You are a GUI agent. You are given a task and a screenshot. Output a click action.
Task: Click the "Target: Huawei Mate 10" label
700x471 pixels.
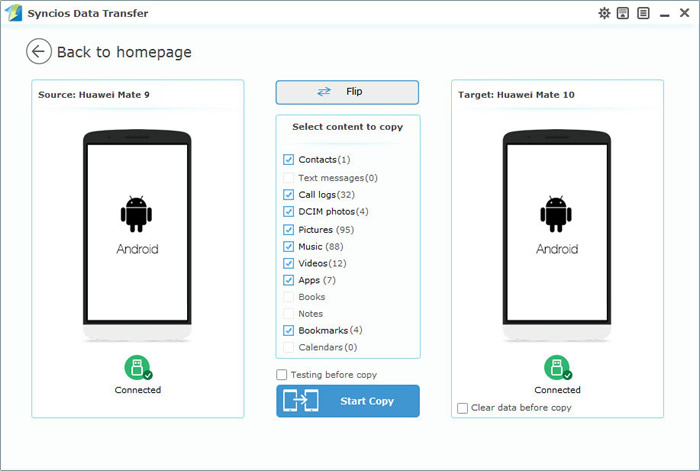[x=516, y=95]
